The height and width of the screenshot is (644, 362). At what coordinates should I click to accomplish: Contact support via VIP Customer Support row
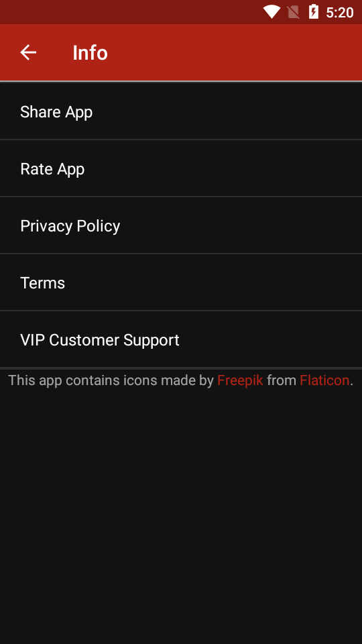click(x=181, y=339)
